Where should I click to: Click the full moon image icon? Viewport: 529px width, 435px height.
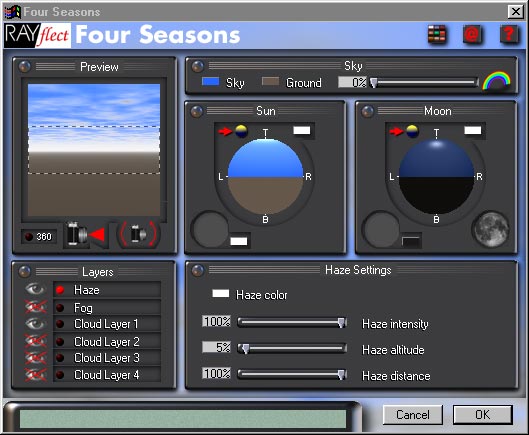491,229
